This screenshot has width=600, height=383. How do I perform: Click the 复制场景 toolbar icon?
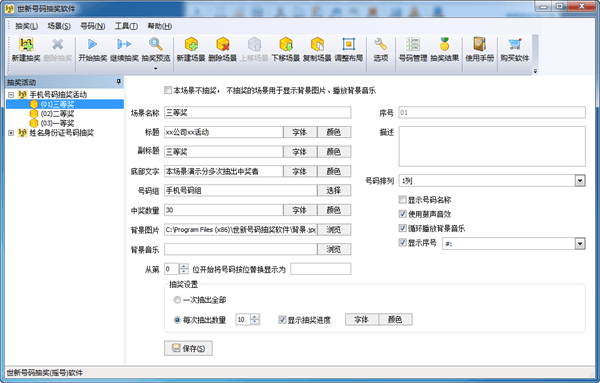click(317, 44)
